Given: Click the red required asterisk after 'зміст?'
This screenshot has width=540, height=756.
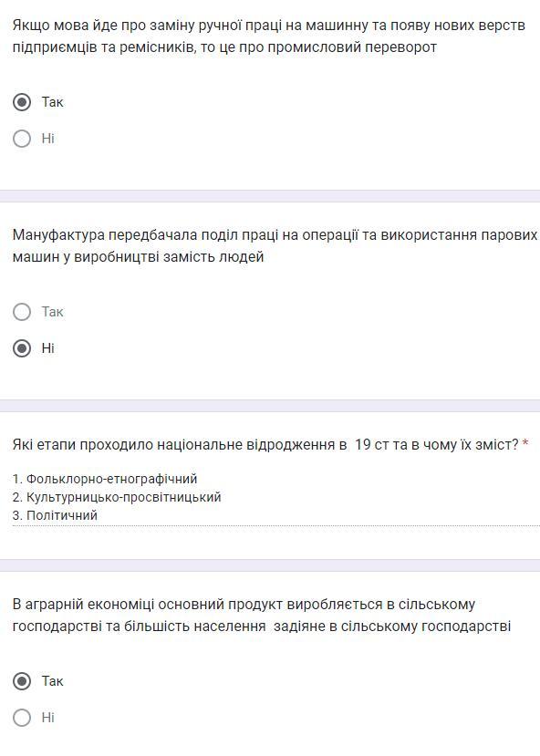Looking at the screenshot, I should coord(525,443).
